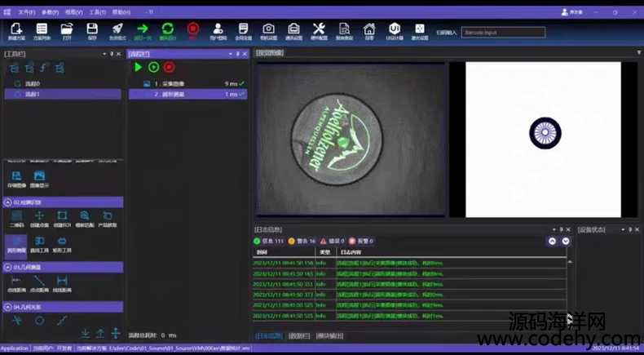
Task: Open the Tools (工具) menu
Action: pyautogui.click(x=98, y=12)
